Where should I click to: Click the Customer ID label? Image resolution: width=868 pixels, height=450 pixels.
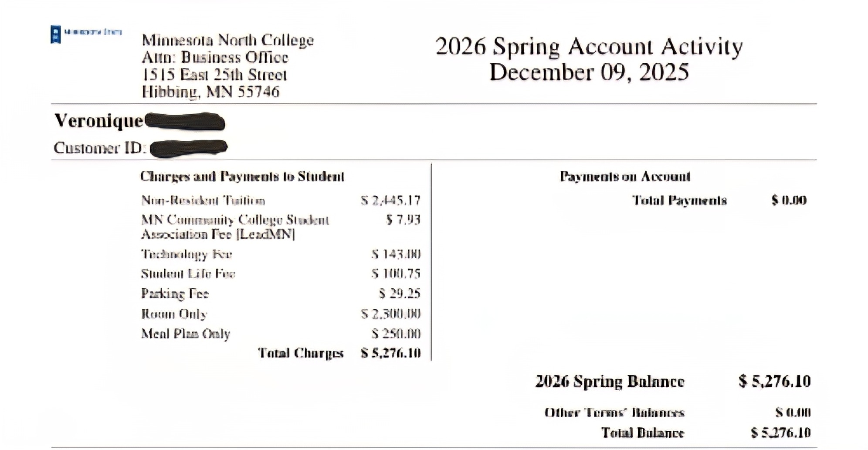(99, 148)
